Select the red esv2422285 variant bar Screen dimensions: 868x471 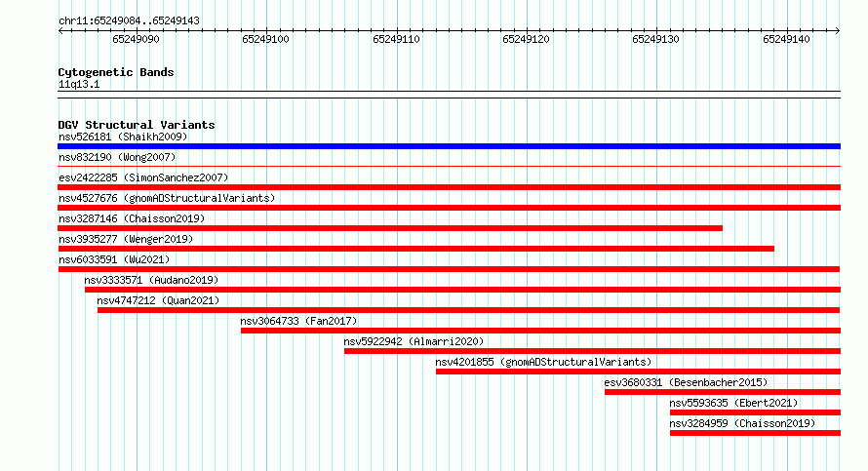pyautogui.click(x=449, y=187)
